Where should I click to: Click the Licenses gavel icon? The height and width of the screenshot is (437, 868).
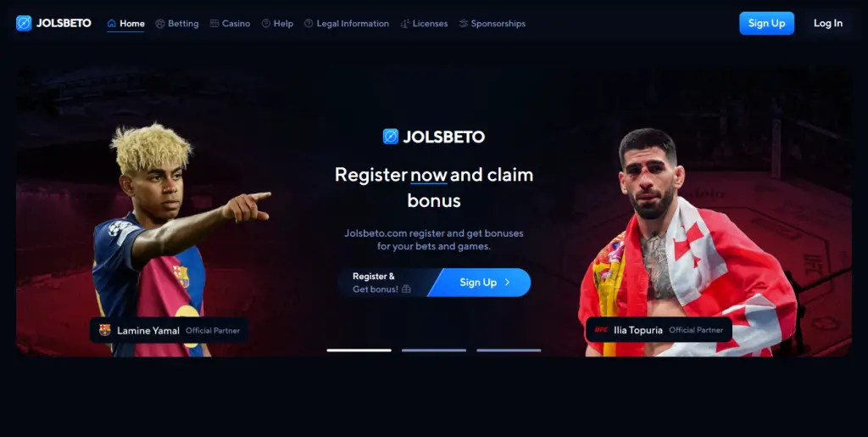404,23
